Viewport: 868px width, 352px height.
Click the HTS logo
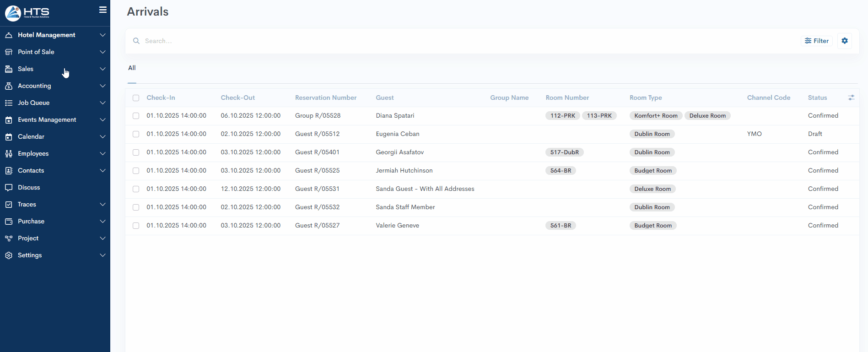pos(27,13)
